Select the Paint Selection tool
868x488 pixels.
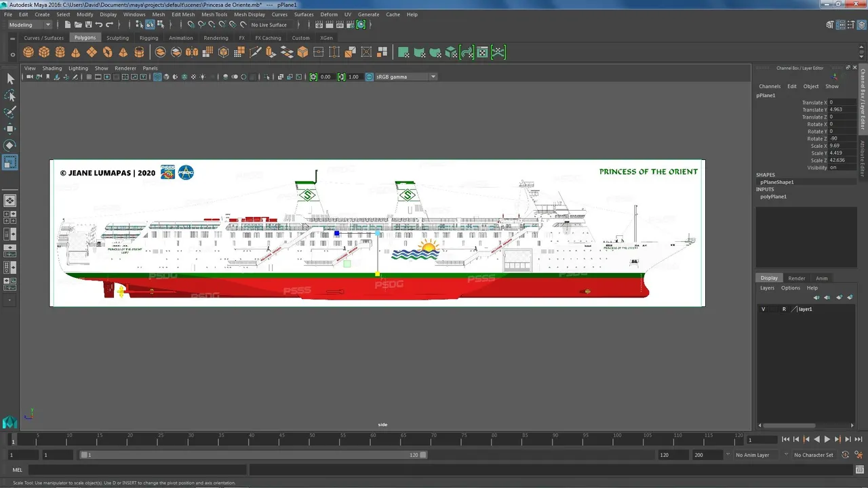[x=10, y=113]
